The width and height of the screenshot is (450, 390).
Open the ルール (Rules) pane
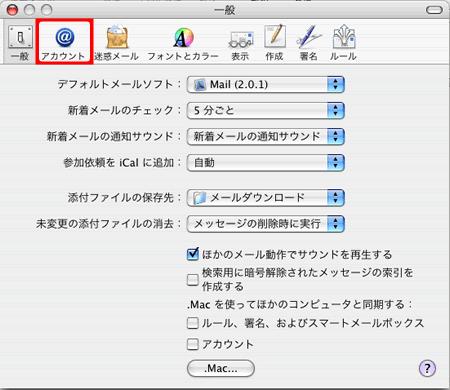(343, 43)
